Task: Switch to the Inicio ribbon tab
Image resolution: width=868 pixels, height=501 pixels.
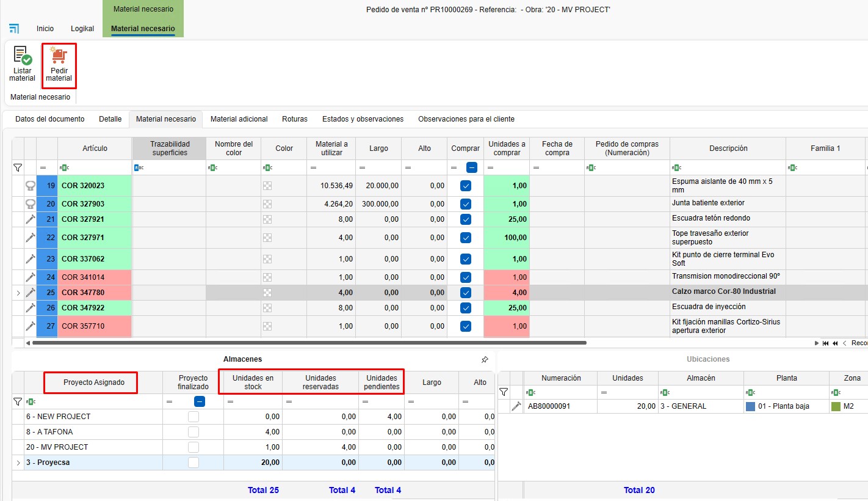Action: click(x=45, y=29)
